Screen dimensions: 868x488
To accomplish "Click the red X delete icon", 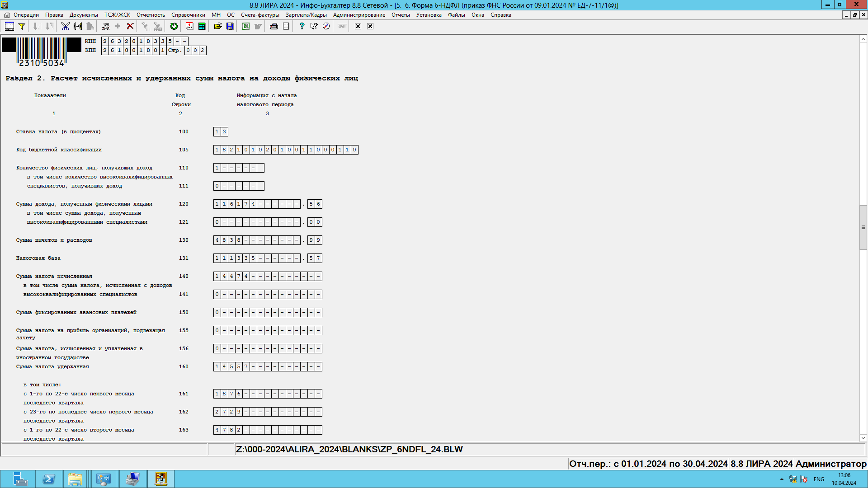I will pyautogui.click(x=130, y=26).
